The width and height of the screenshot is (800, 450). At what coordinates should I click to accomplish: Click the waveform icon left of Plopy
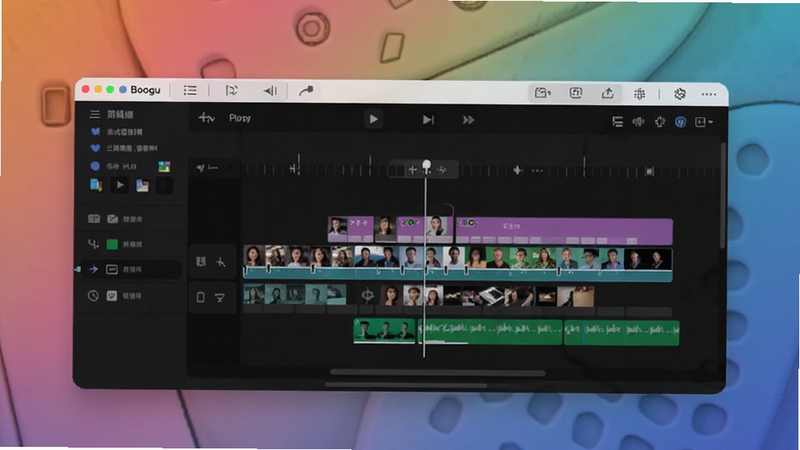(x=206, y=118)
